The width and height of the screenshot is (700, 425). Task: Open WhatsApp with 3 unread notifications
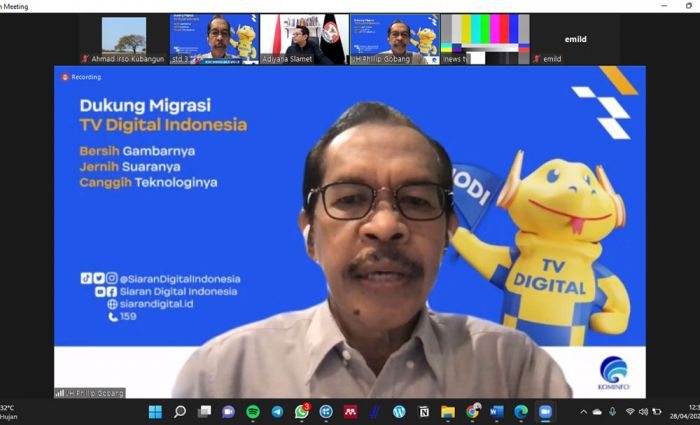302,411
